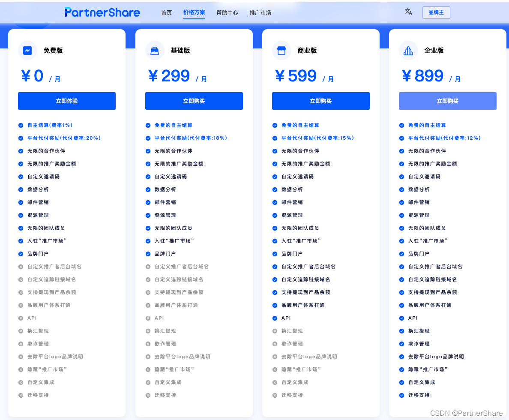
Task: Click check icon beside 代付费率:15%
Action: click(275, 138)
